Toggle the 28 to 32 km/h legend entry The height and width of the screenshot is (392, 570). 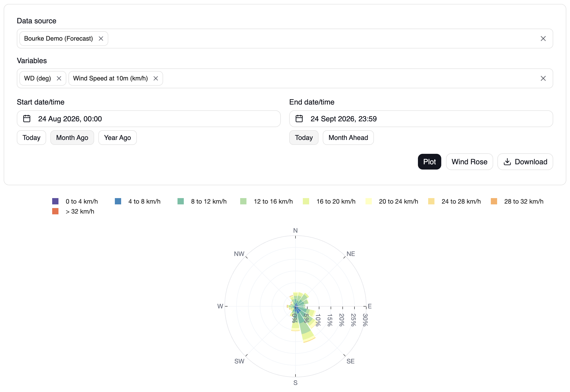517,201
